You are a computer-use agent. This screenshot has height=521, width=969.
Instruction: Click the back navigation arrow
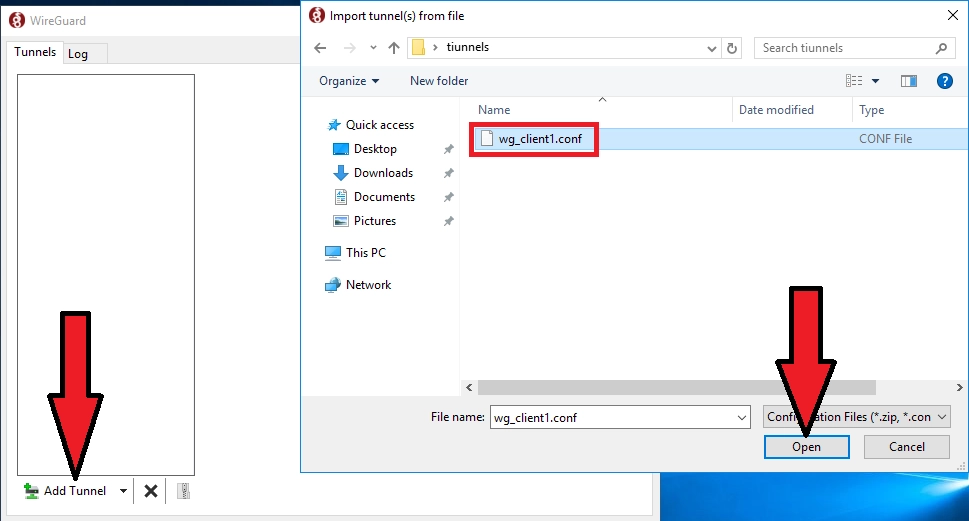[320, 48]
